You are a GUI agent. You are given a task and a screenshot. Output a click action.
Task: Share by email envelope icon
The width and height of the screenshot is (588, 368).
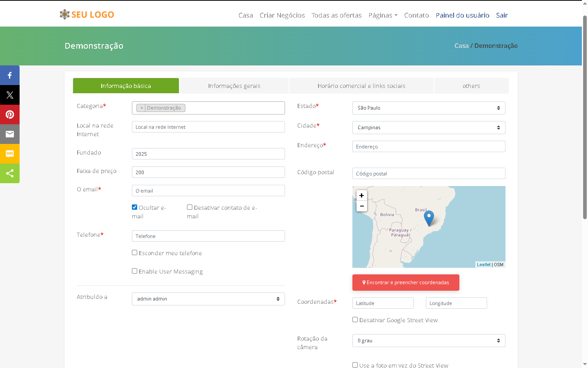[x=10, y=134]
